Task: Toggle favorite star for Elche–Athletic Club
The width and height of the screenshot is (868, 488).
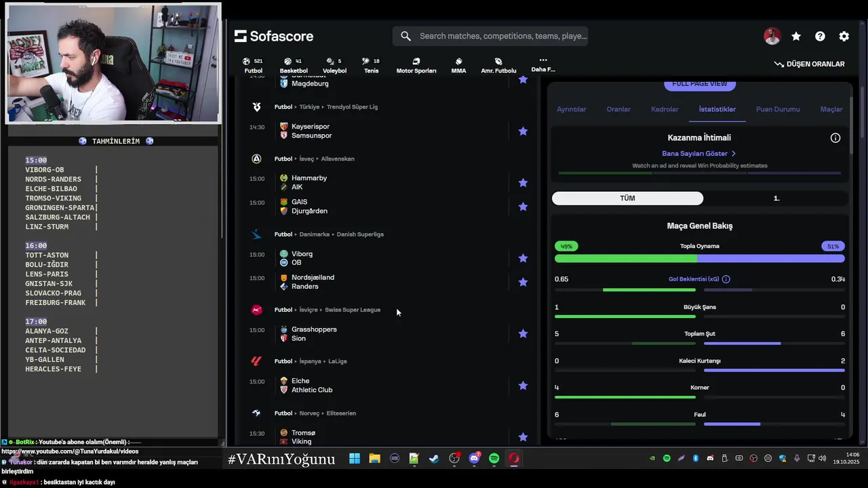Action: (523, 386)
